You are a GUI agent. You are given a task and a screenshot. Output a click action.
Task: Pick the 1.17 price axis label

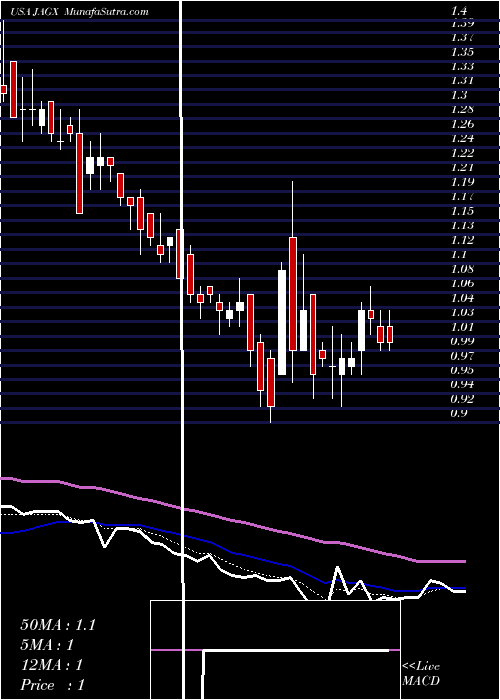tap(462, 196)
